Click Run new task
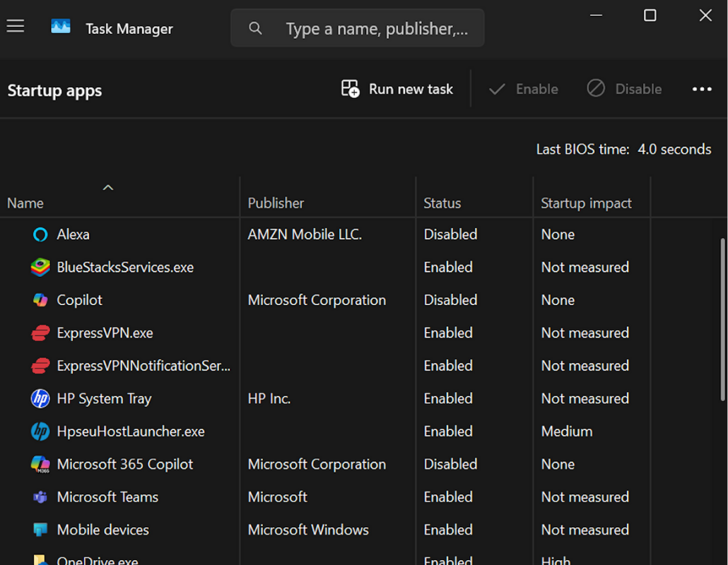The width and height of the screenshot is (728, 565). tap(397, 88)
